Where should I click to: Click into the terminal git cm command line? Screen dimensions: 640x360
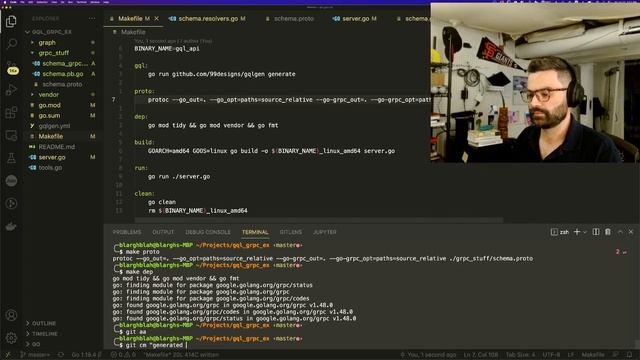tap(156, 345)
